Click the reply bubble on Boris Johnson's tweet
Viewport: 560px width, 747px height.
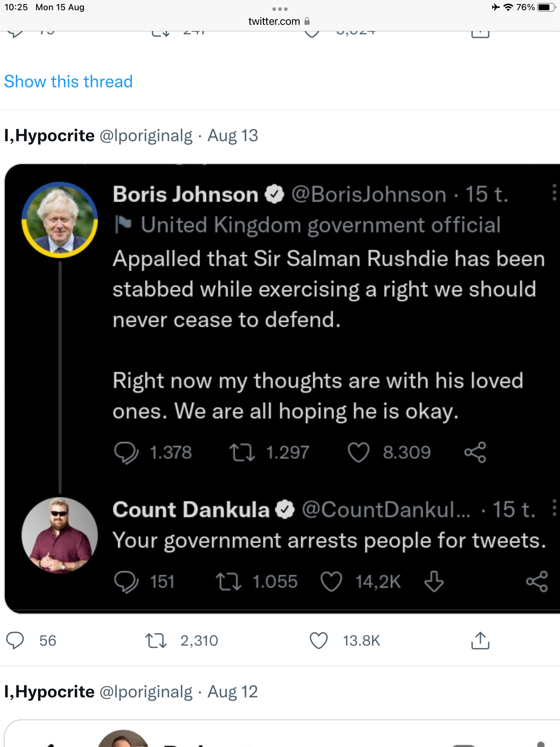click(x=126, y=452)
